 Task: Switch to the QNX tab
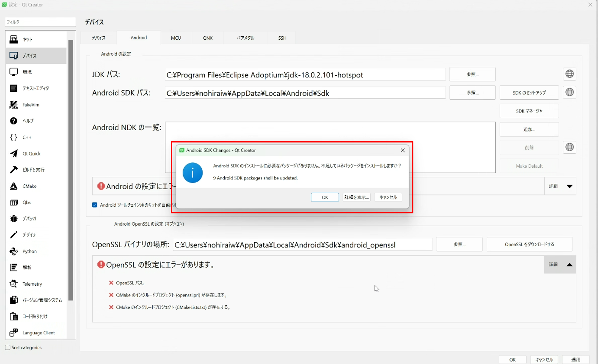coord(208,38)
